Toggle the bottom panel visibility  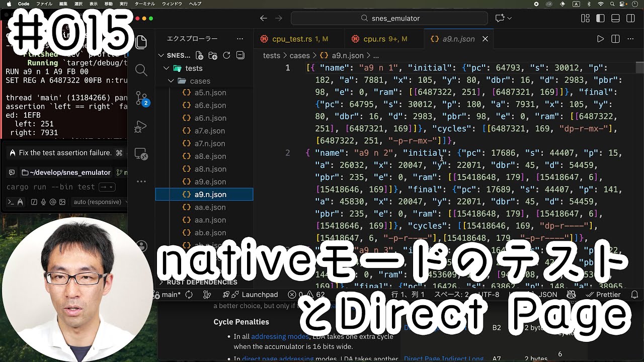tap(615, 18)
